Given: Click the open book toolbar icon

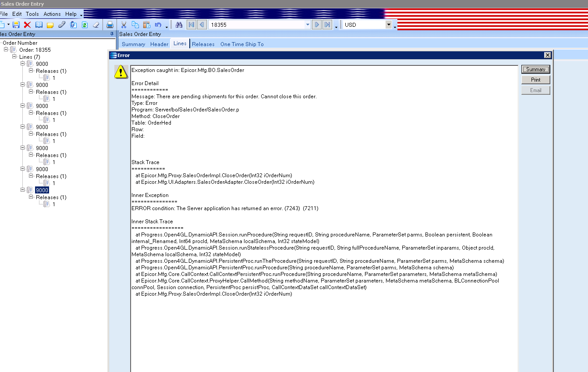Looking at the screenshot, I should click(x=39, y=25).
